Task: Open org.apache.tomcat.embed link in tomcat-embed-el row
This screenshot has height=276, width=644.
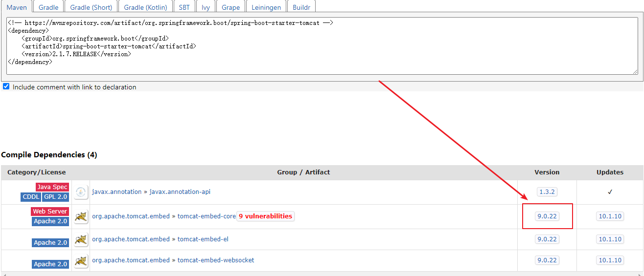Action: (131, 239)
